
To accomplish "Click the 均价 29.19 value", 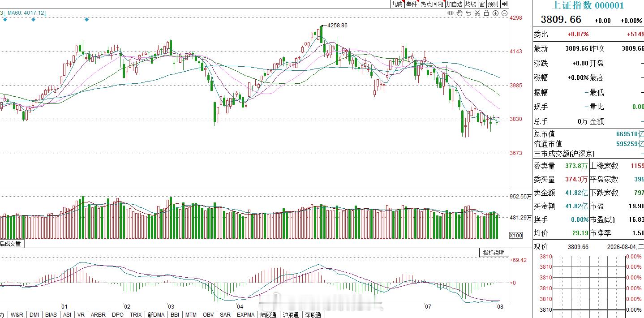I will tap(580, 233).
